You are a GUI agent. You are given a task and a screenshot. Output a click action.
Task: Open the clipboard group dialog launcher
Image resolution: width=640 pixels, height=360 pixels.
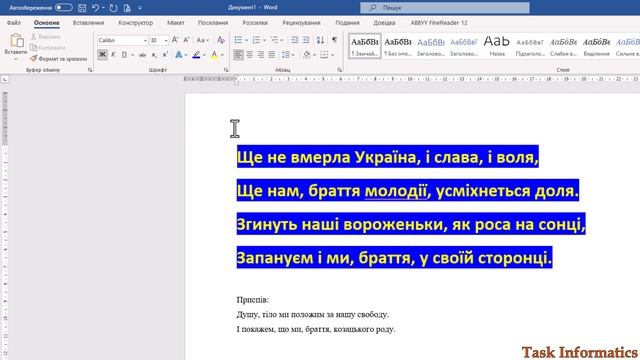coord(90,70)
